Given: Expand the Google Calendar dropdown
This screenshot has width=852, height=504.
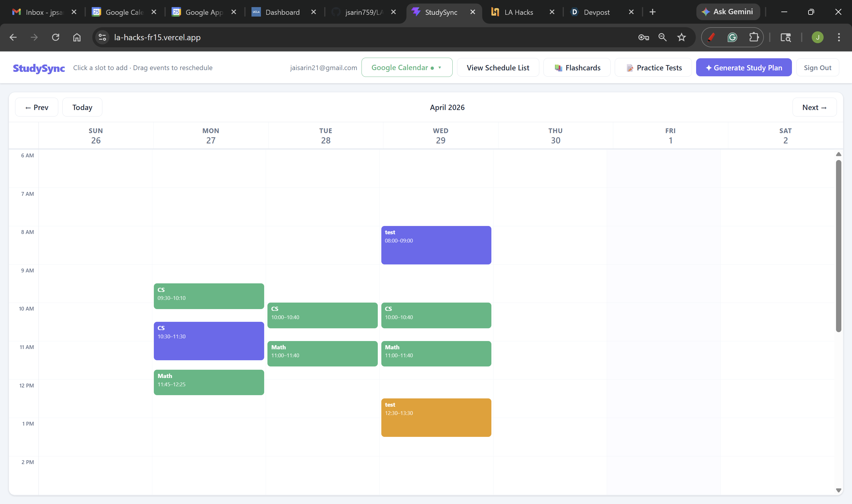Looking at the screenshot, I should click(x=407, y=68).
